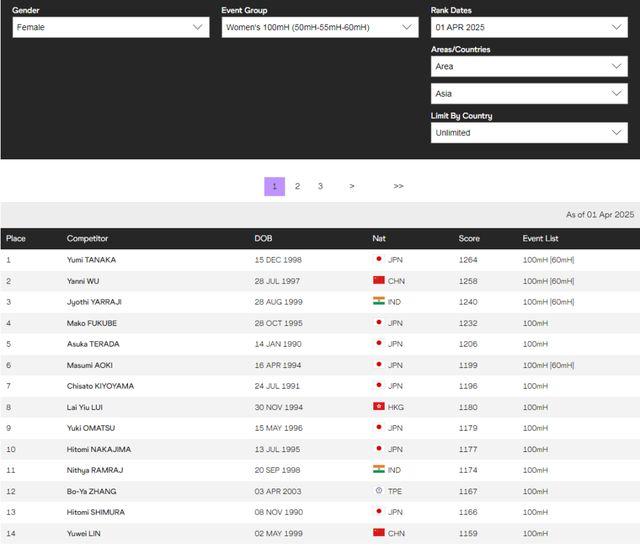Click score 1159 for Yuwei LIN
640x548 pixels.
(468, 533)
